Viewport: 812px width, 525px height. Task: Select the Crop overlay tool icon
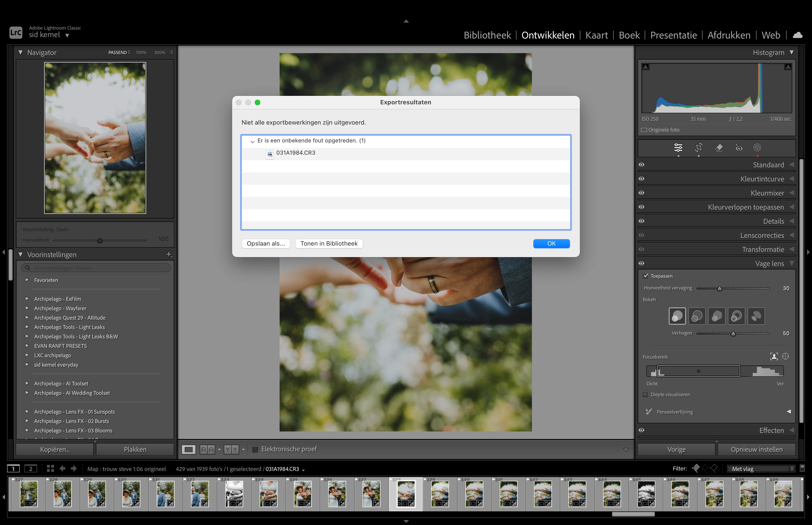[x=699, y=148]
